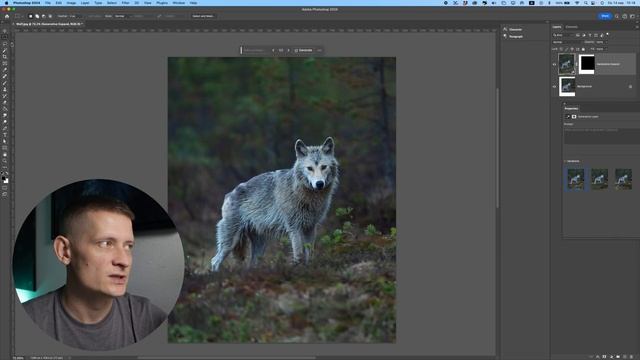640x360 pixels.
Task: Toggle lock position
Action: click(572, 49)
